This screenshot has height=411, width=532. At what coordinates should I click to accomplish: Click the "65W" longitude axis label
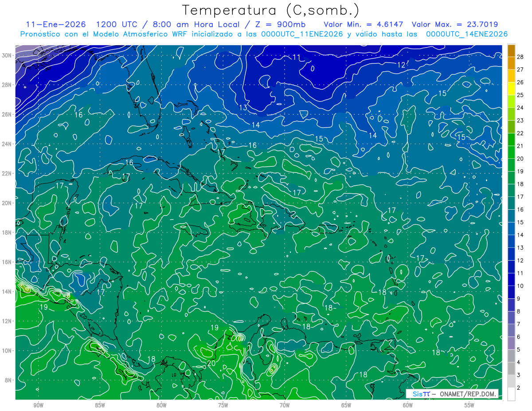pyautogui.click(x=346, y=405)
